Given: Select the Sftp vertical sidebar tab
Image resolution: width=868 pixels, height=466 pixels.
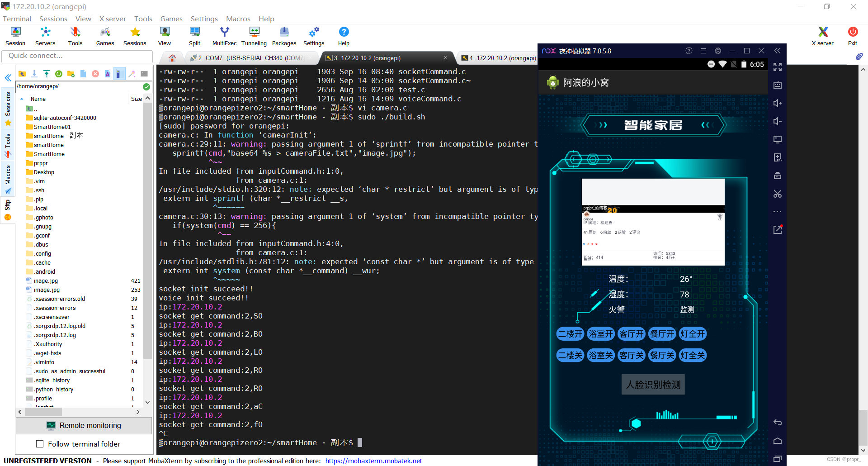Looking at the screenshot, I should point(8,210).
